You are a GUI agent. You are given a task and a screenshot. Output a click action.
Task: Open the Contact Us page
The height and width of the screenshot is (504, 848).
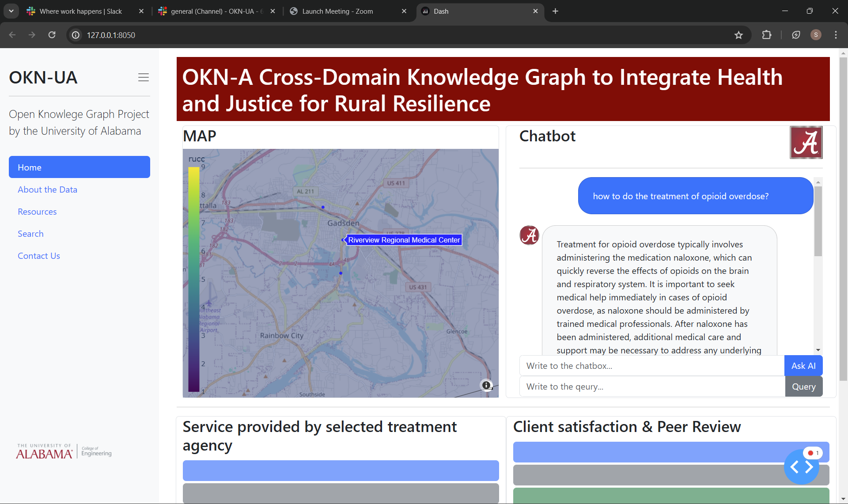coord(39,256)
